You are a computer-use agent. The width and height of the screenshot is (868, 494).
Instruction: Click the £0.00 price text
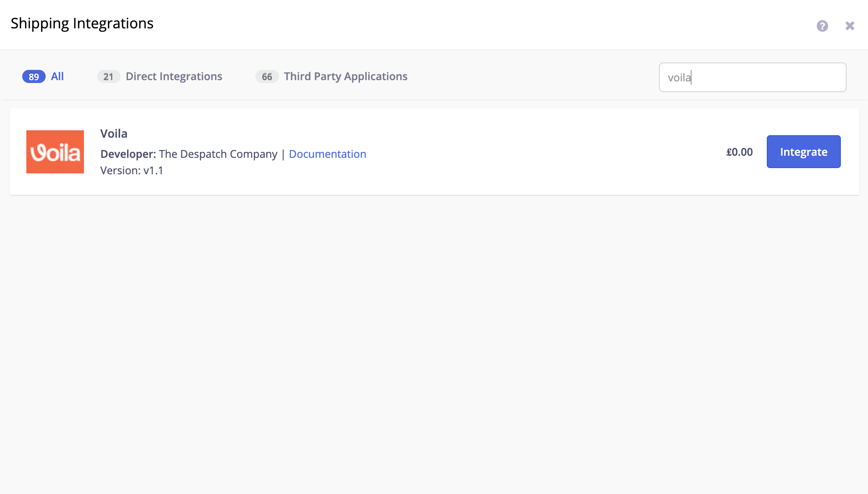coord(739,152)
